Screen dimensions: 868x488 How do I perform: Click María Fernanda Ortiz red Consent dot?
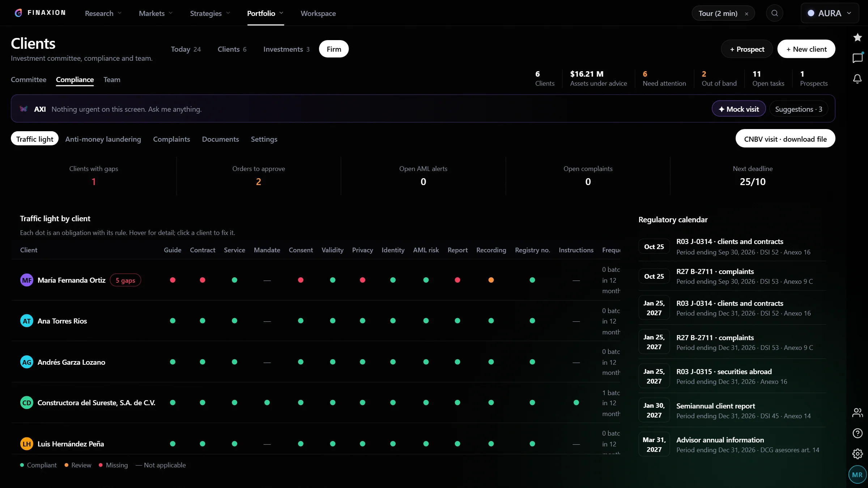pyautogui.click(x=301, y=280)
